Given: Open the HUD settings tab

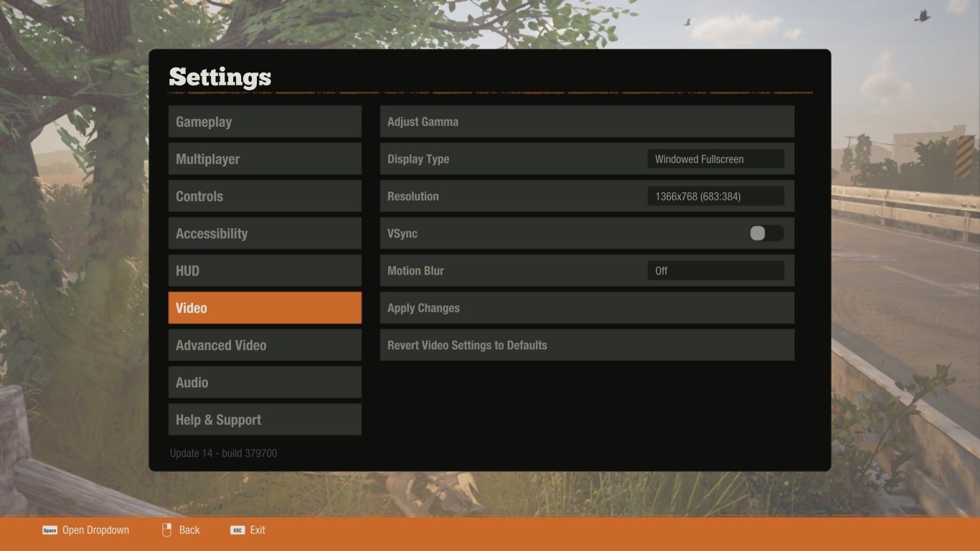Looking at the screenshot, I should 265,271.
